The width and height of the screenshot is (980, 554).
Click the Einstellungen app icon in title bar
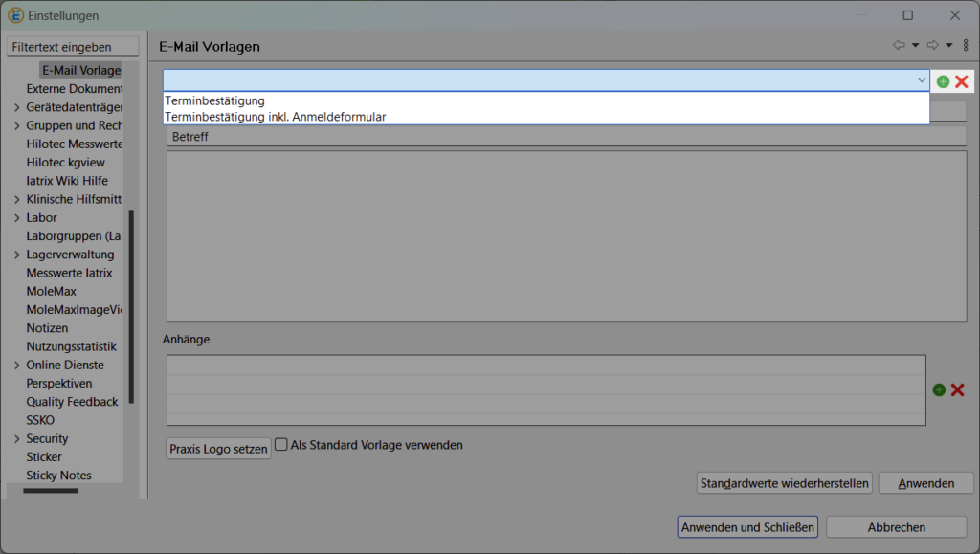click(15, 15)
